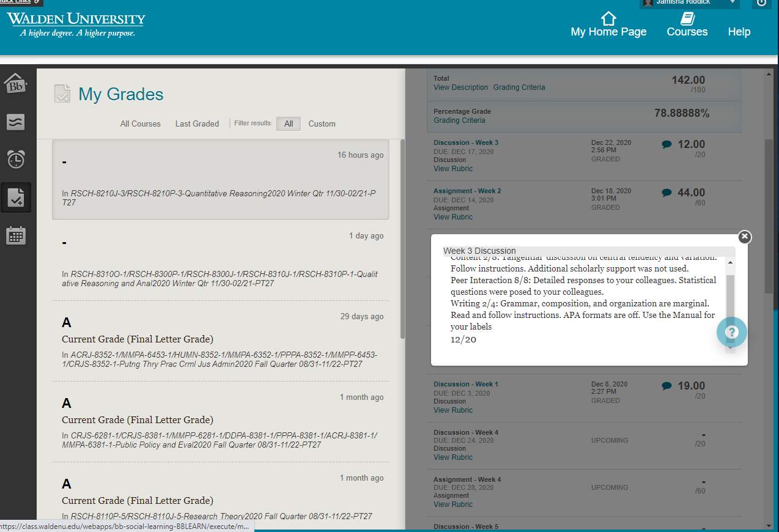This screenshot has height=532, width=779.
Task: Open Grading Criteria under Percentage Grade
Action: point(459,120)
